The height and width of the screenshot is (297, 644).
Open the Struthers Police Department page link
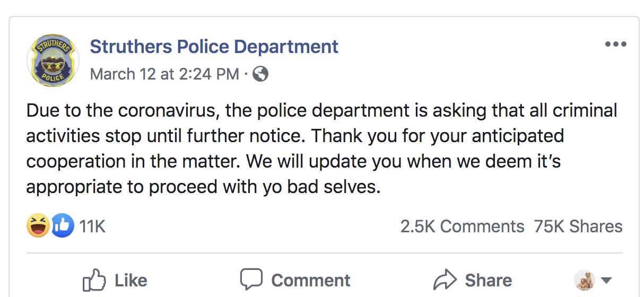[214, 47]
